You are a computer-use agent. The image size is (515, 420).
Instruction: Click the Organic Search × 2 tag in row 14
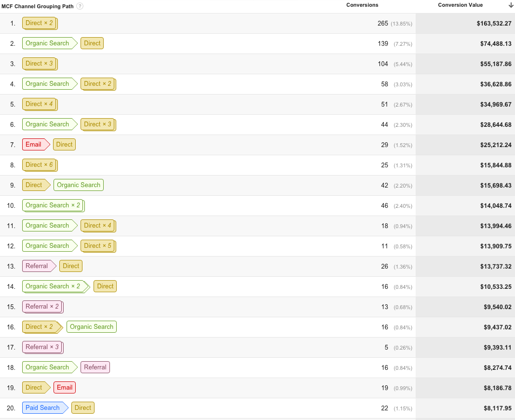pyautogui.click(x=56, y=286)
